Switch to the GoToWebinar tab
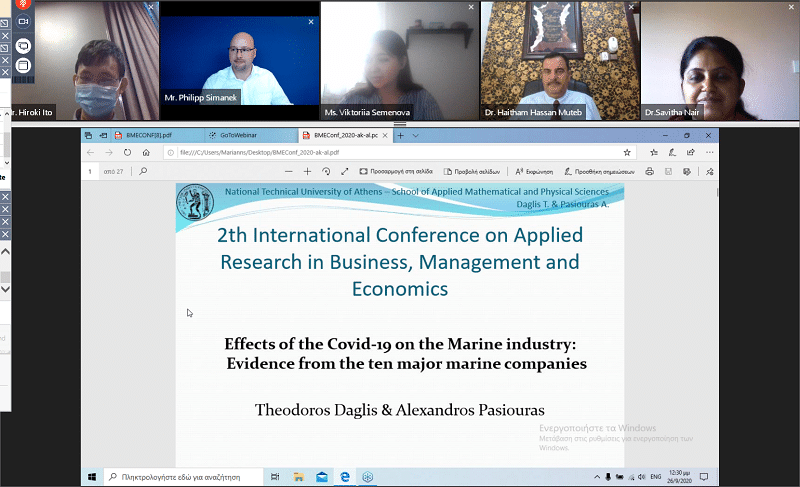Image resolution: width=800 pixels, height=487 pixels. [x=228, y=135]
